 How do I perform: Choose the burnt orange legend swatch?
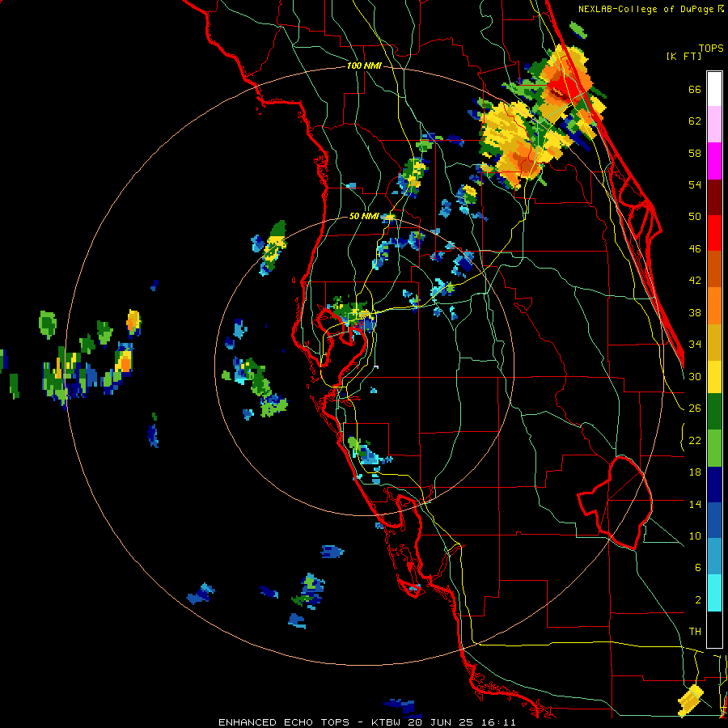click(x=714, y=269)
